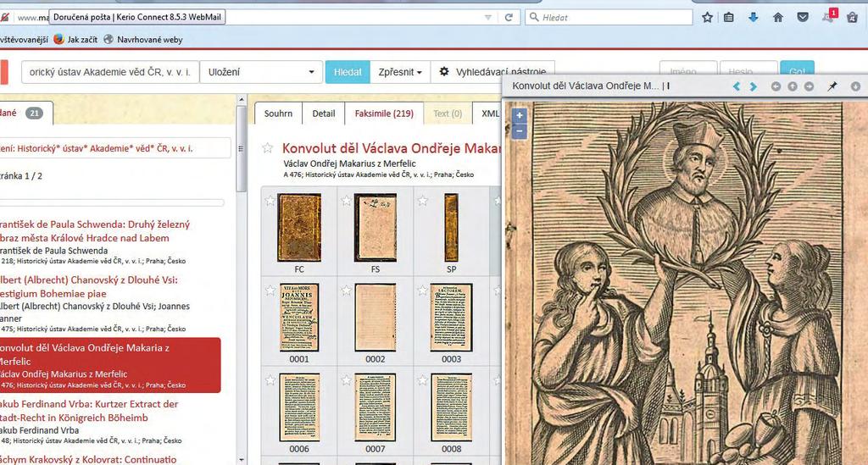Viewport: 868px width, 465px height.
Task: Star the 0003 page thumbnail
Action: 422,291
